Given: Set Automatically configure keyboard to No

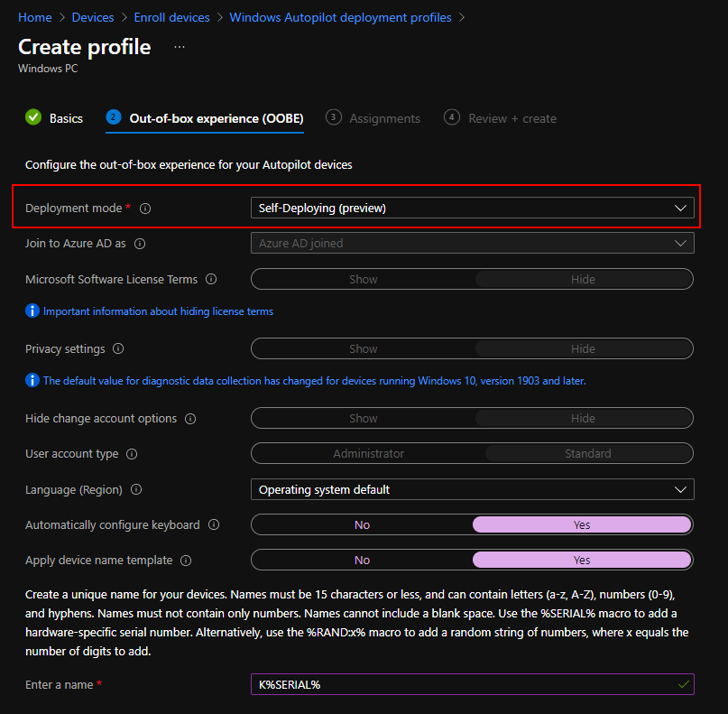Looking at the screenshot, I should click(x=362, y=525).
